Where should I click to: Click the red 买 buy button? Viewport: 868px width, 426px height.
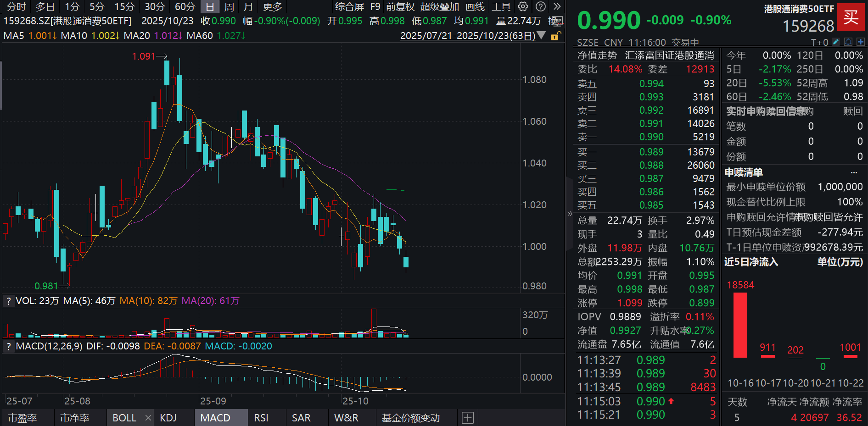(x=851, y=17)
